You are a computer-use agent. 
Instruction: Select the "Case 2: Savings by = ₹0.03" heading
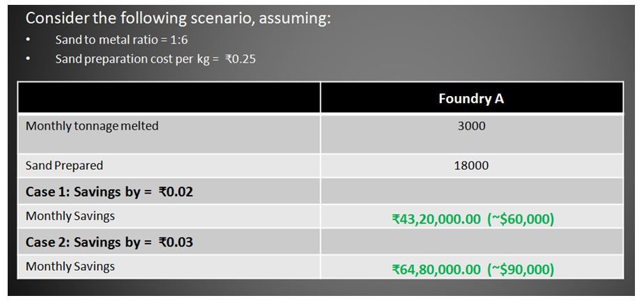pos(109,242)
